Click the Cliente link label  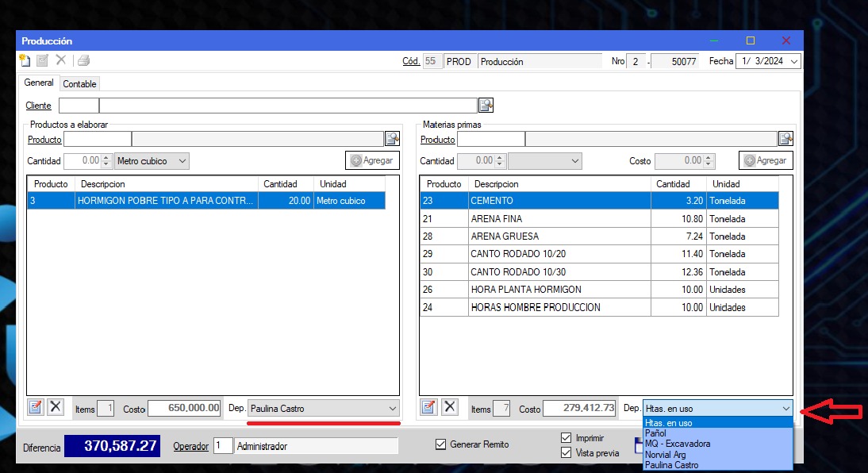pos(38,106)
